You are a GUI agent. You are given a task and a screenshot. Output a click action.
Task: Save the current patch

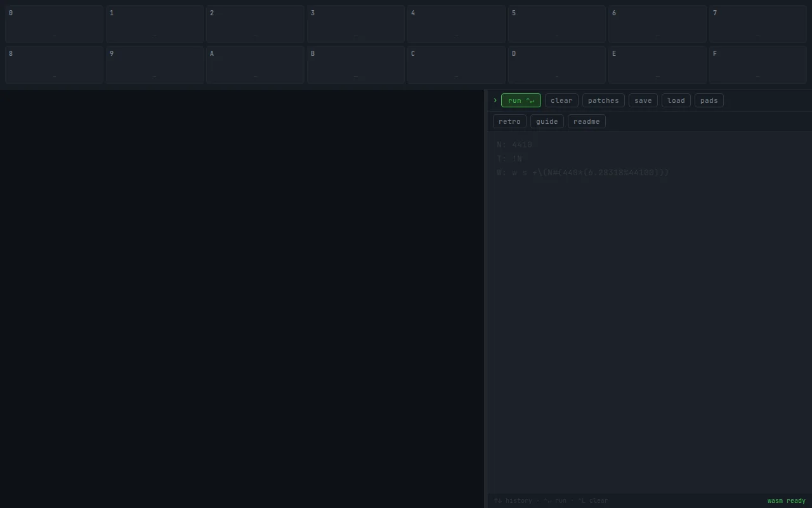click(x=643, y=100)
